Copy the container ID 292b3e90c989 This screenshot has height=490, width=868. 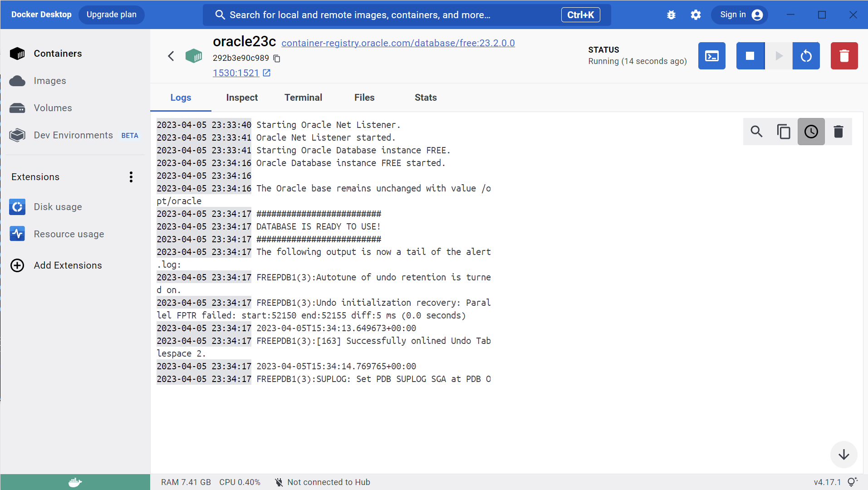(x=277, y=59)
